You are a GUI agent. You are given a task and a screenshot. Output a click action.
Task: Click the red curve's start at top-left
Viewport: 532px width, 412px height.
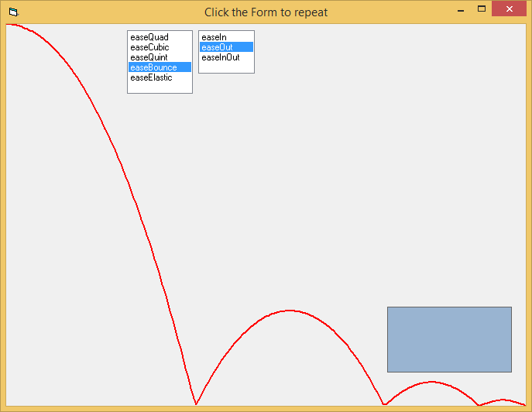click(x=9, y=25)
